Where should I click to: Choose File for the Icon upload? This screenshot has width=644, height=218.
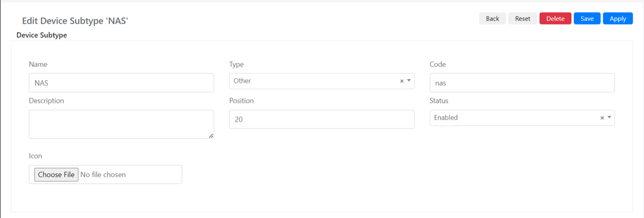click(56, 175)
